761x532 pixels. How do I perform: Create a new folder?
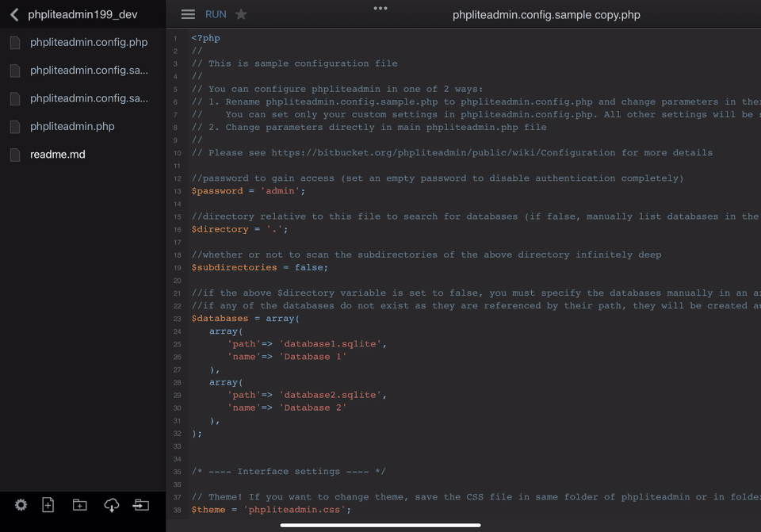[79, 505]
